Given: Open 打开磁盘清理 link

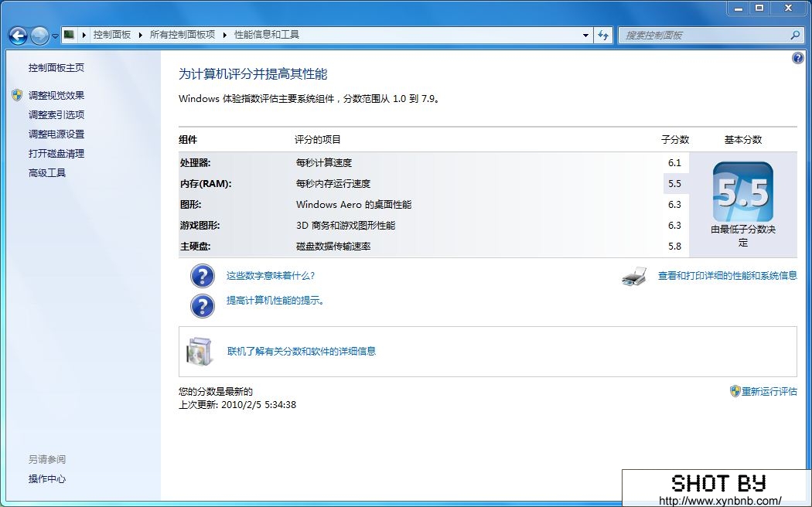Looking at the screenshot, I should pyautogui.click(x=56, y=154).
